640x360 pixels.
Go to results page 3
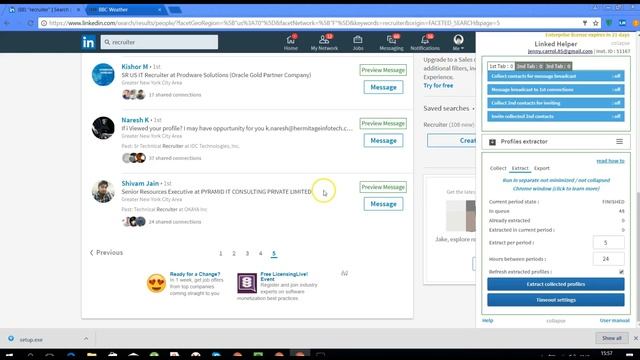coord(247,253)
